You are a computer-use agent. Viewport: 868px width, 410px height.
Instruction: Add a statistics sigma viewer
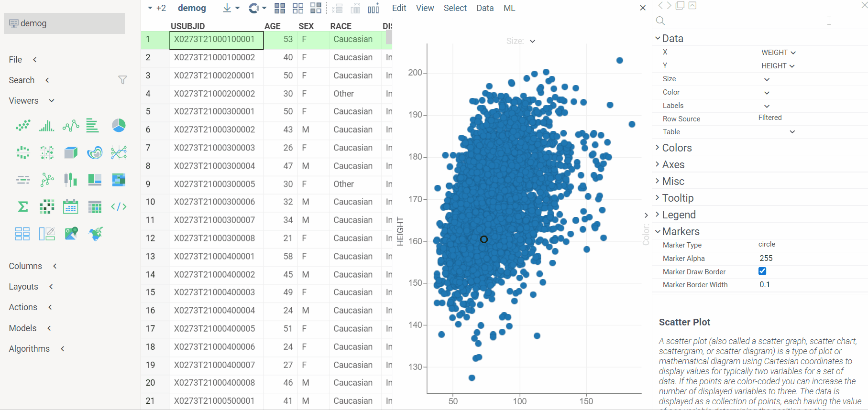[23, 207]
